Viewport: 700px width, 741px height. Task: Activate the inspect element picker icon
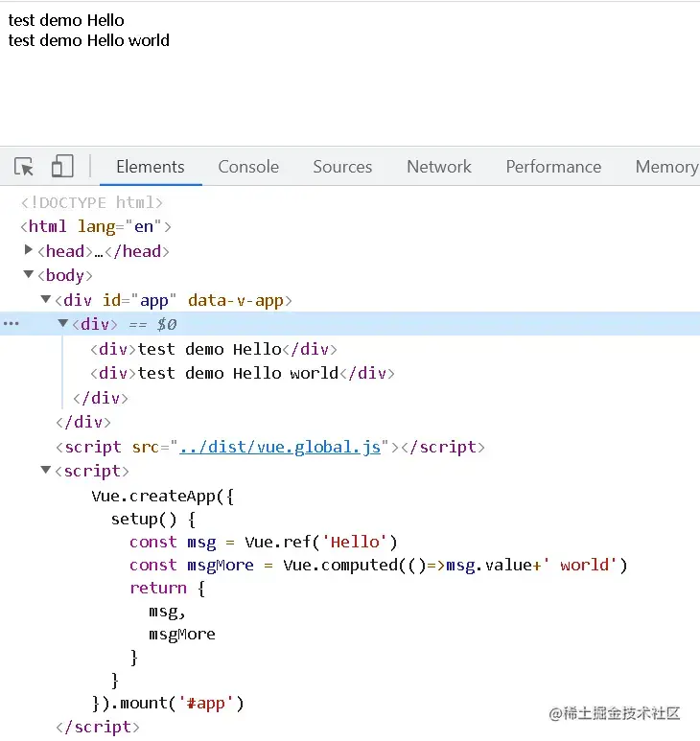(x=24, y=167)
